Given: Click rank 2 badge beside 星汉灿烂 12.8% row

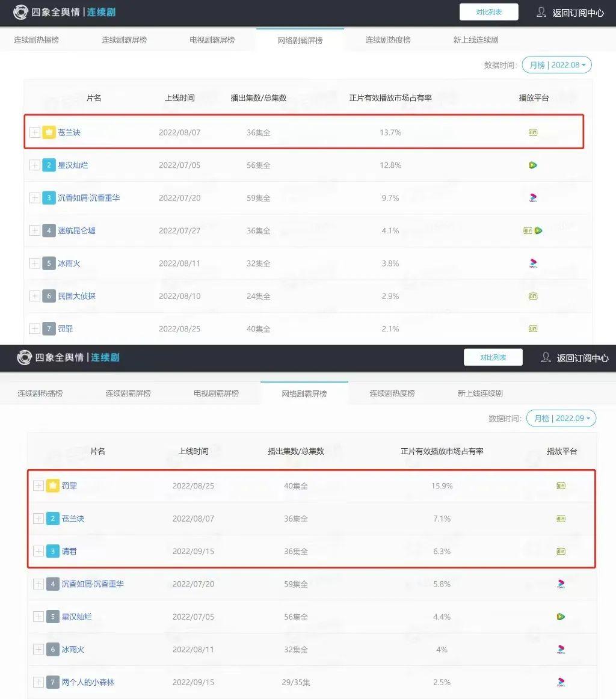Looking at the screenshot, I should click(49, 165).
